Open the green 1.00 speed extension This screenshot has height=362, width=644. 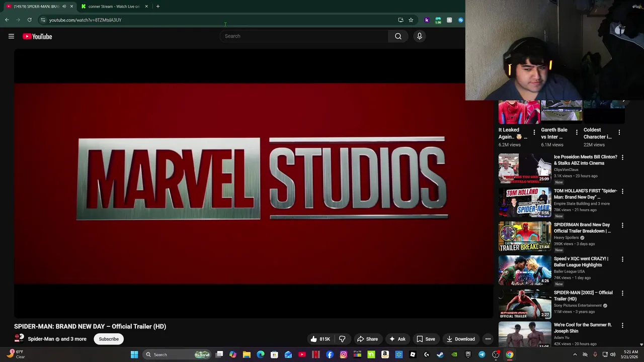point(438,20)
